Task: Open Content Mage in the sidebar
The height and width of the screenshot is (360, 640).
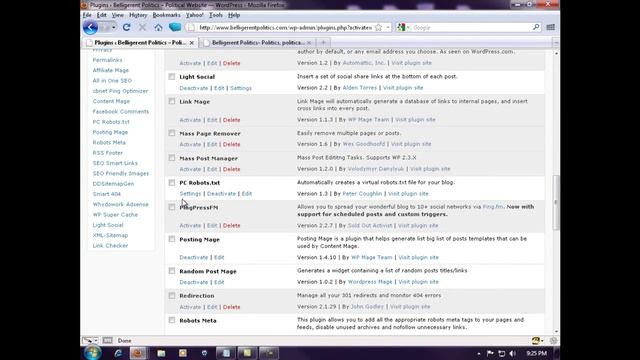Action: 111,101
